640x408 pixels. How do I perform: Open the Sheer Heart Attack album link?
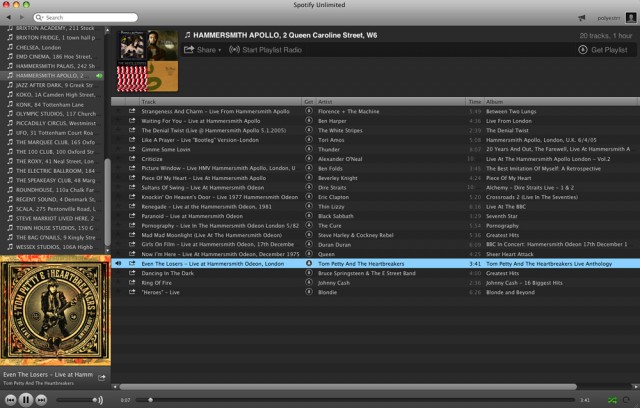click(509, 254)
